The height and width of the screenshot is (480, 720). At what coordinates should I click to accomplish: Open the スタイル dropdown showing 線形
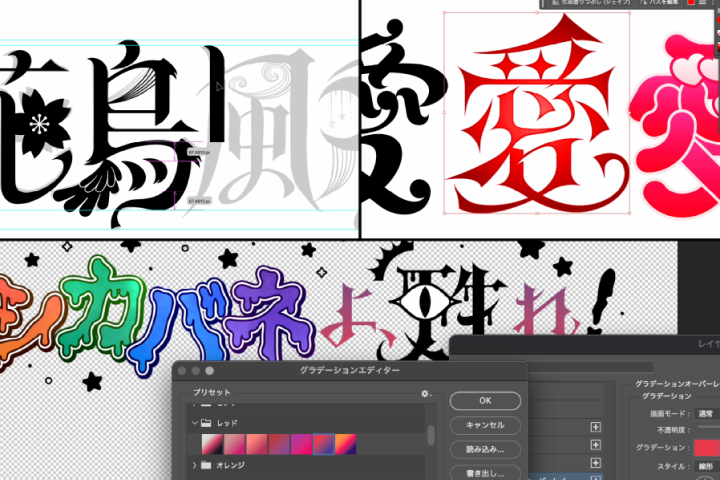pyautogui.click(x=708, y=466)
